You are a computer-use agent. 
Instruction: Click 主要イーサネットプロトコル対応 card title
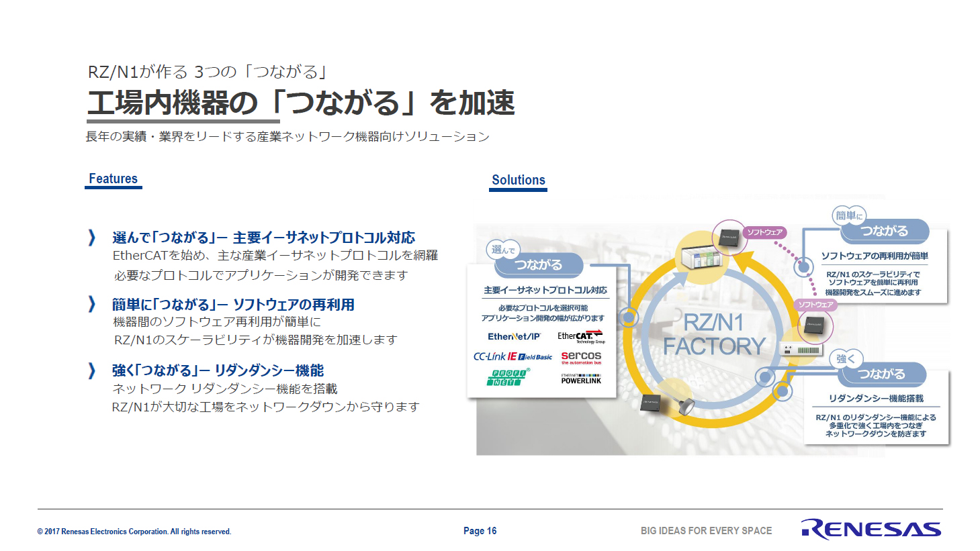point(545,290)
